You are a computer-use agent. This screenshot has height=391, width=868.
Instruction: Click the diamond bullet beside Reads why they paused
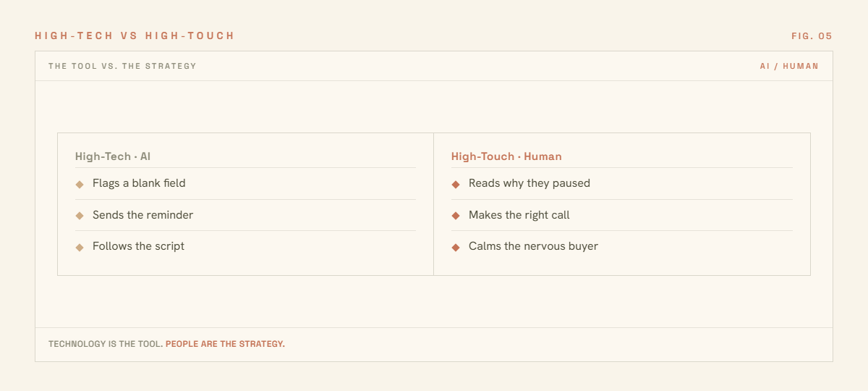[x=456, y=185]
